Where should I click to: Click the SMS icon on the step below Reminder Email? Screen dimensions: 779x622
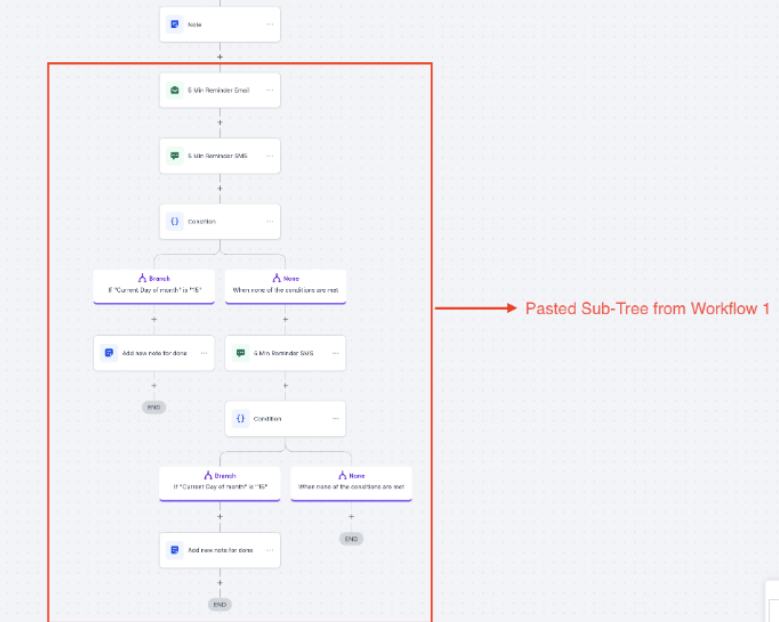pyautogui.click(x=175, y=156)
